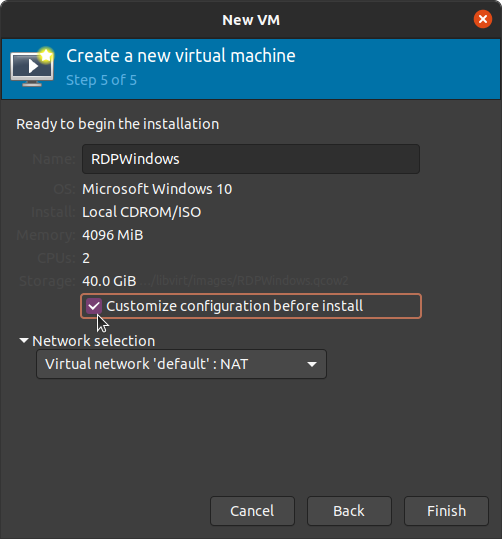This screenshot has height=539, width=502.
Task: Click Finish to begin installation
Action: [446, 511]
